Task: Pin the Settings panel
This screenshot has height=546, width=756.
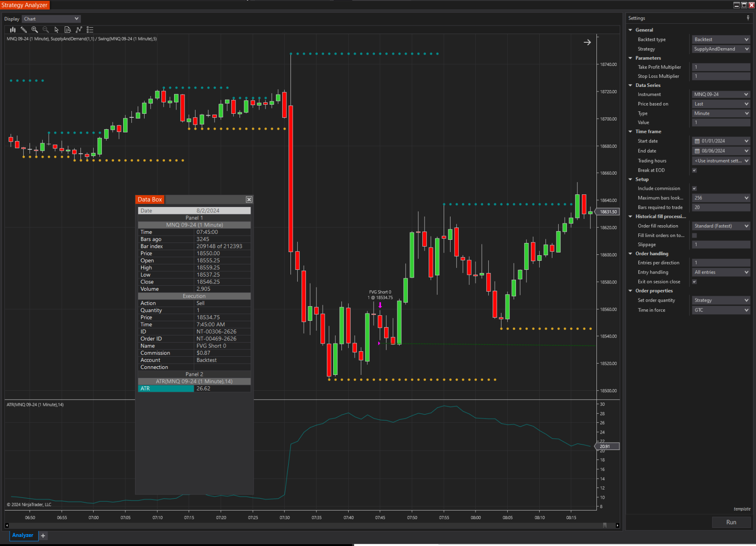Action: click(x=748, y=18)
